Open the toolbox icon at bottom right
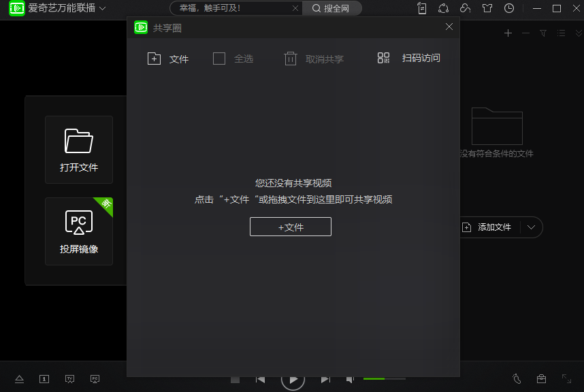This screenshot has height=392, width=584. 541,378
